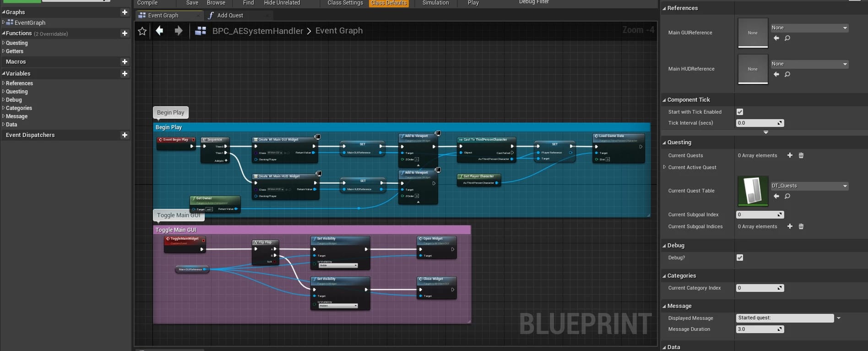868x351 pixels.
Task: Use selected asset arrow for Main HUDReference
Action: click(x=776, y=74)
